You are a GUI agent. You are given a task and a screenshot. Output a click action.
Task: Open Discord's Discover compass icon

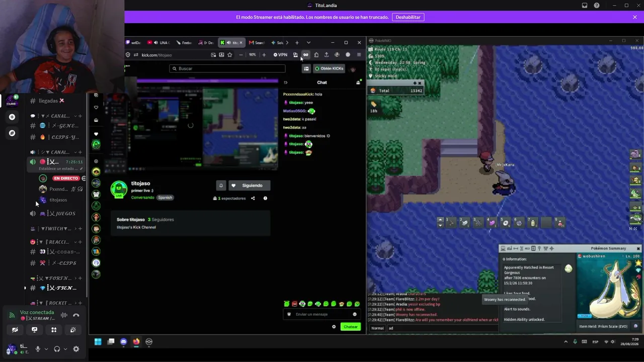[12, 133]
